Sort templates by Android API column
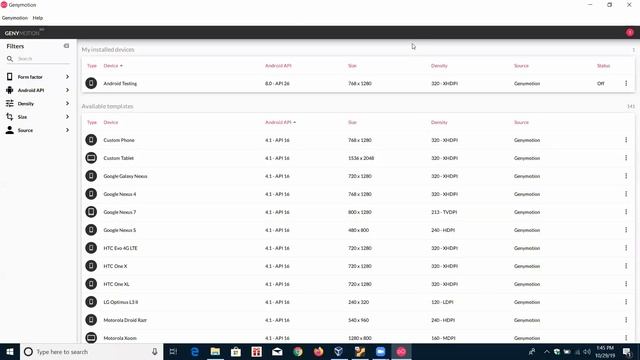The image size is (640, 360). pyautogui.click(x=280, y=122)
